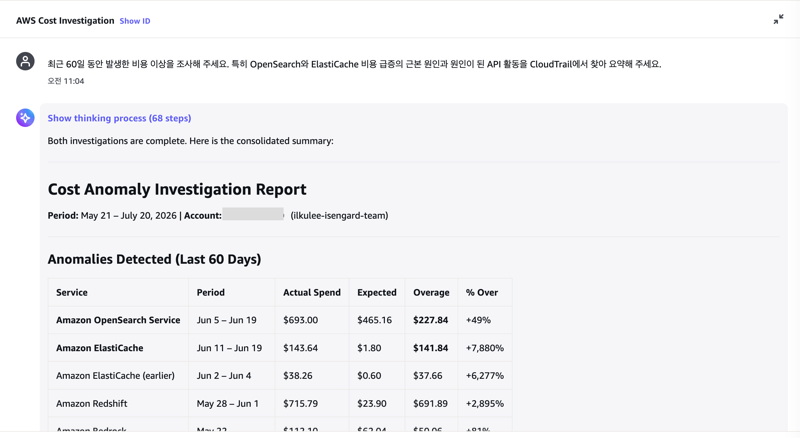The image size is (800, 438).
Task: Click the $143.64 actual spend value
Action: point(301,348)
